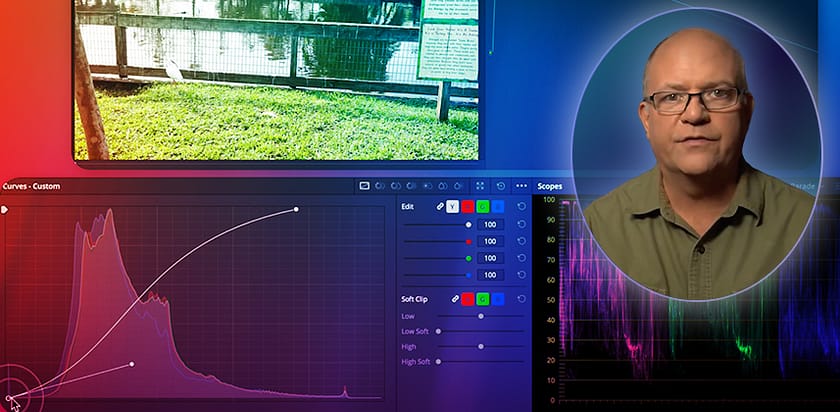840x412 pixels.
Task: Switch to Hue vs Lum curve icon
Action: click(411, 186)
